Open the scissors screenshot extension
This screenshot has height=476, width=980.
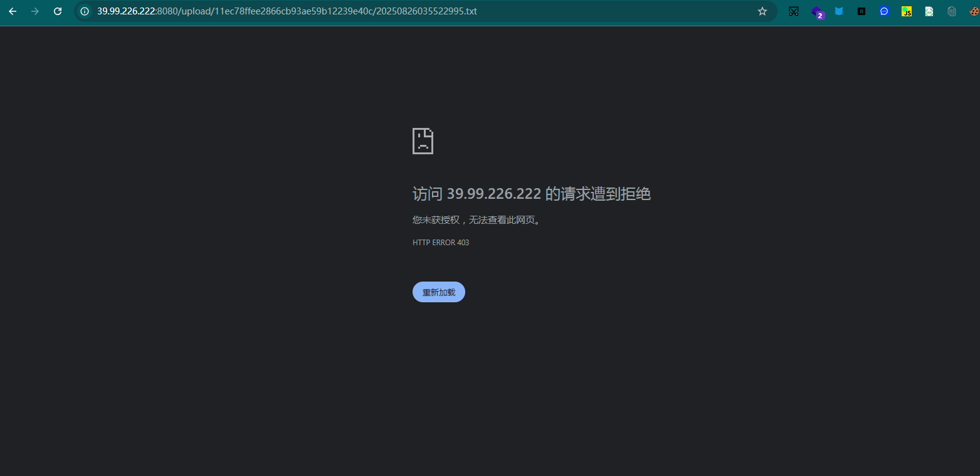tap(794, 11)
